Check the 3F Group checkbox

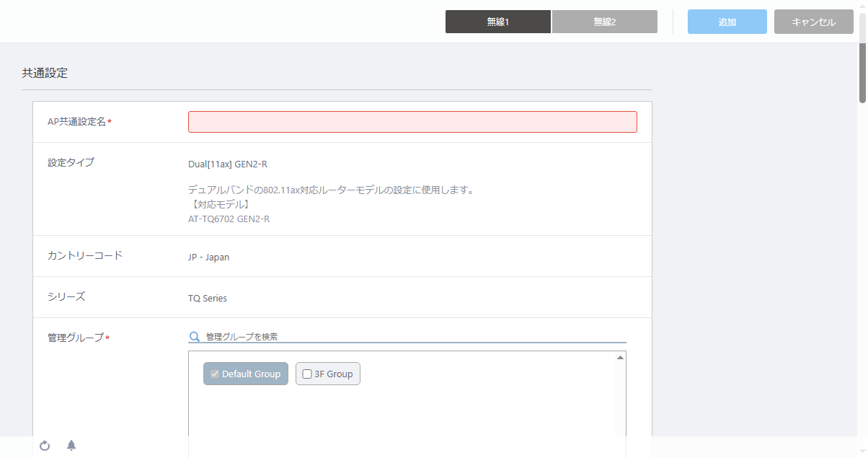(x=307, y=374)
